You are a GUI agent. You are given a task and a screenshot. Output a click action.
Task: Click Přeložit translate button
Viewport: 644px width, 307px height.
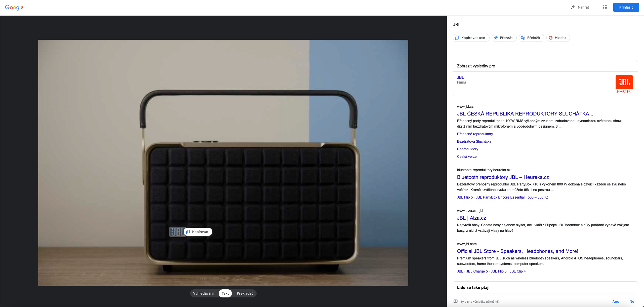coord(531,38)
